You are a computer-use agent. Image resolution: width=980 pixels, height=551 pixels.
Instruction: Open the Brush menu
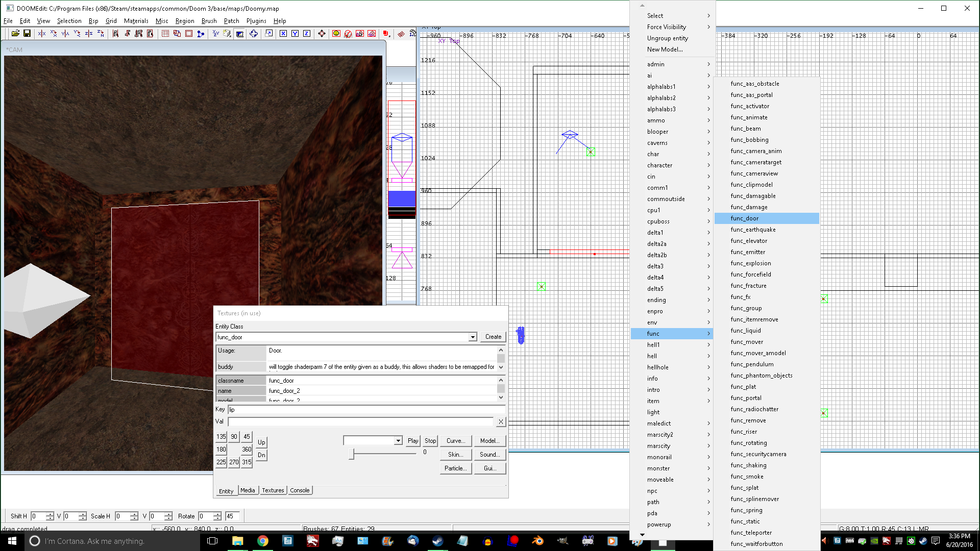[209, 21]
